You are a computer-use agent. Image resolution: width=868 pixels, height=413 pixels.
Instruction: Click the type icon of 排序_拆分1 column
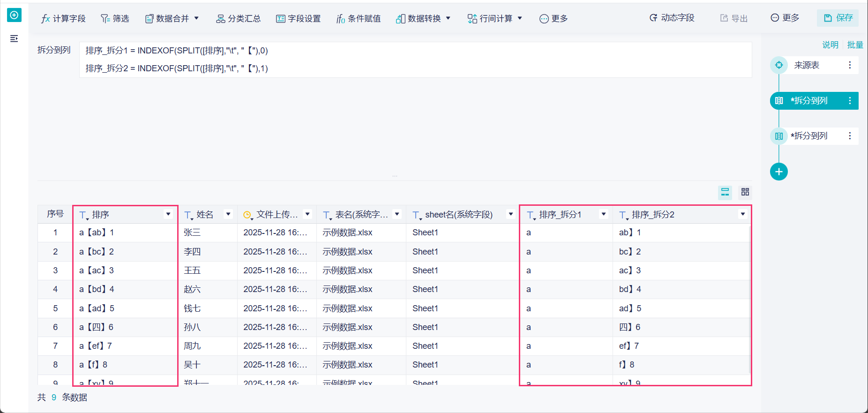tap(531, 215)
